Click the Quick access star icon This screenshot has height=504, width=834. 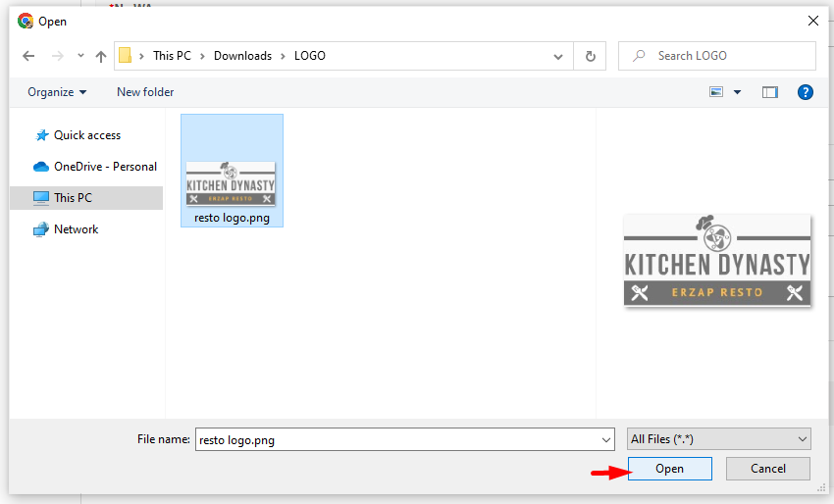[x=41, y=135]
